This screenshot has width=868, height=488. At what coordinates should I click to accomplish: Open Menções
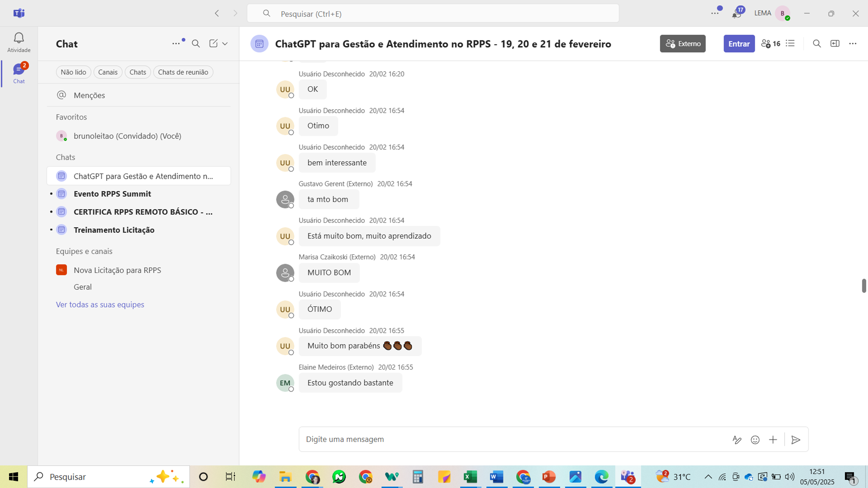(139, 95)
